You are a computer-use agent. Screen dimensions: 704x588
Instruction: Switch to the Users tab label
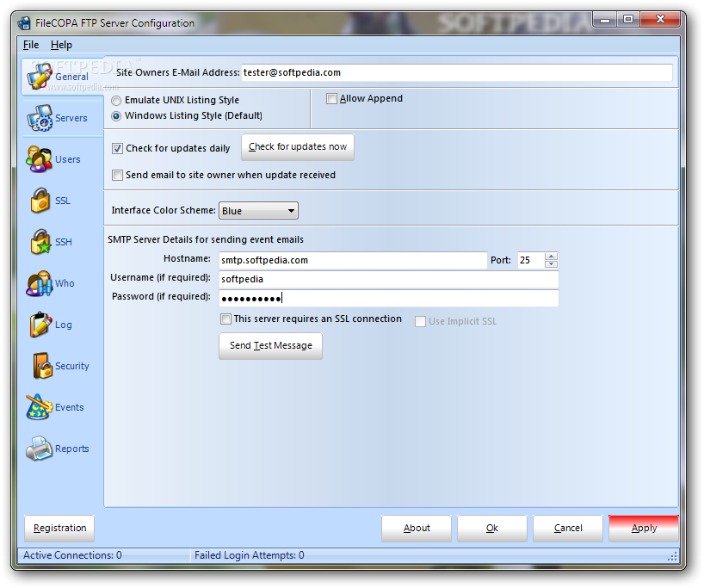click(x=68, y=159)
